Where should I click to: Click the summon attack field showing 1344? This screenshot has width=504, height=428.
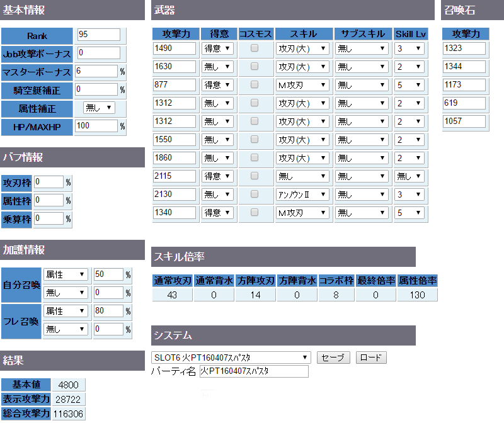464,67
